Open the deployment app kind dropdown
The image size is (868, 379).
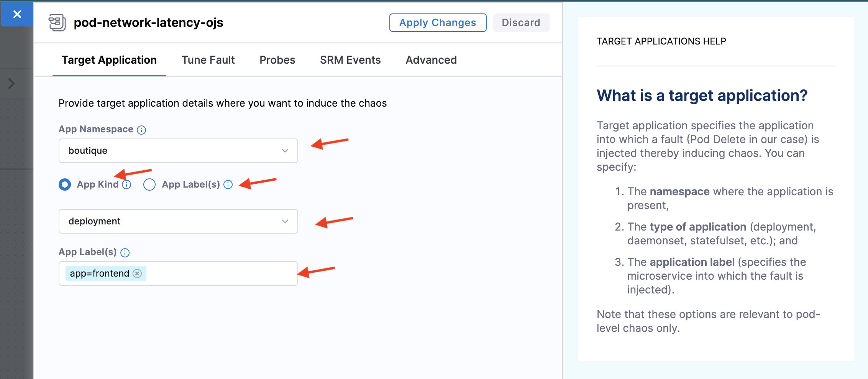click(x=178, y=221)
